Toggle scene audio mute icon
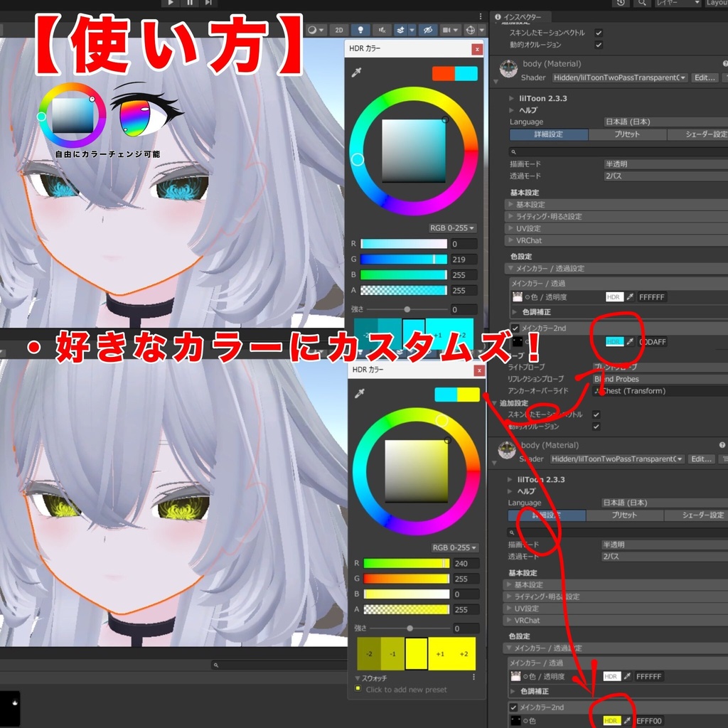The width and height of the screenshot is (728, 728). click(x=382, y=30)
